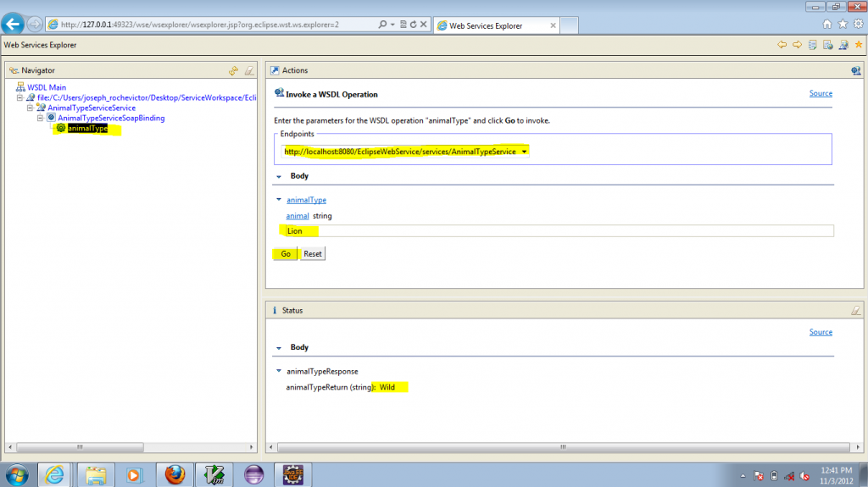This screenshot has height=487, width=868.
Task: Select the animalType operation in Navigator
Action: click(x=87, y=129)
